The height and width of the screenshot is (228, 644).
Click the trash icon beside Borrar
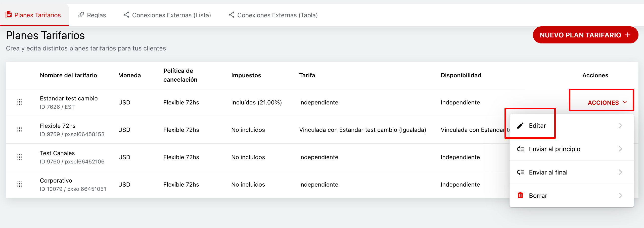pos(520,195)
